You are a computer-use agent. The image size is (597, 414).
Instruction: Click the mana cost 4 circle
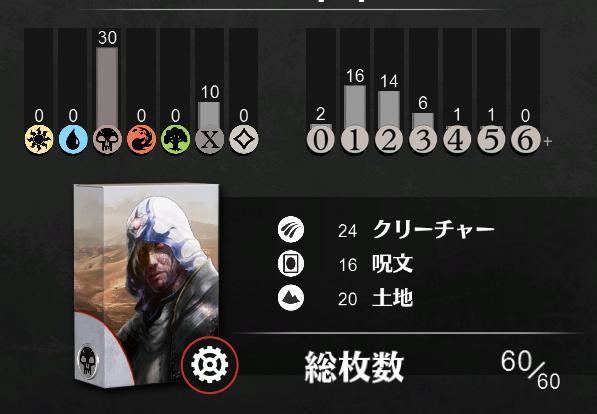click(x=457, y=140)
